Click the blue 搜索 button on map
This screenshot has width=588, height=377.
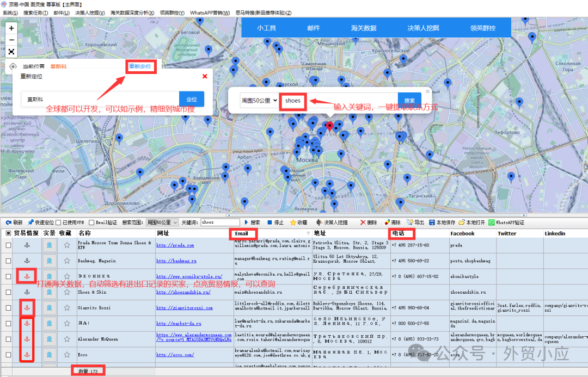[x=409, y=101]
